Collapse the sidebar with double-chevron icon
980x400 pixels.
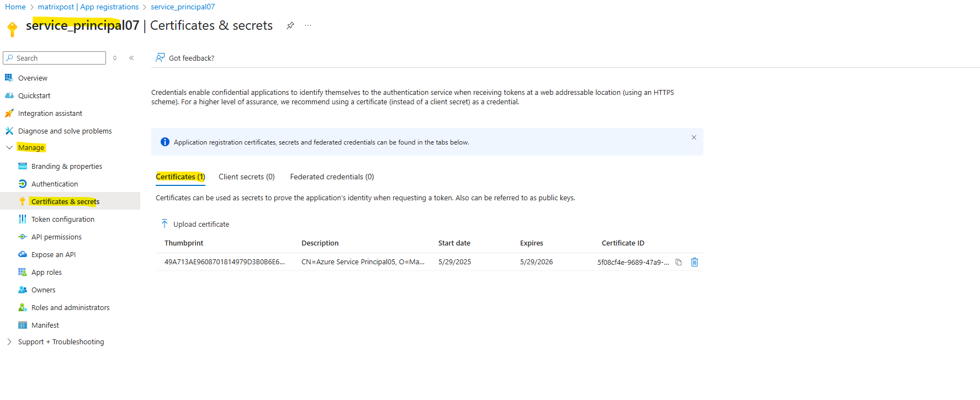131,58
